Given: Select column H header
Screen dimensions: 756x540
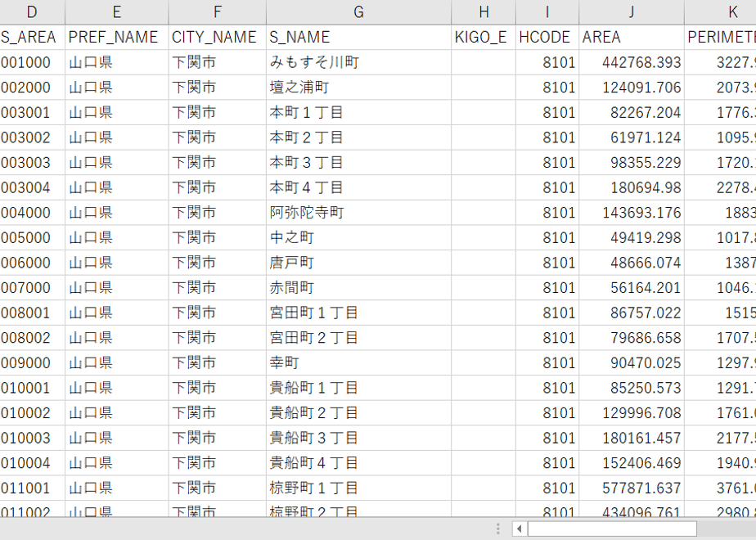Looking at the screenshot, I should tap(484, 12).
